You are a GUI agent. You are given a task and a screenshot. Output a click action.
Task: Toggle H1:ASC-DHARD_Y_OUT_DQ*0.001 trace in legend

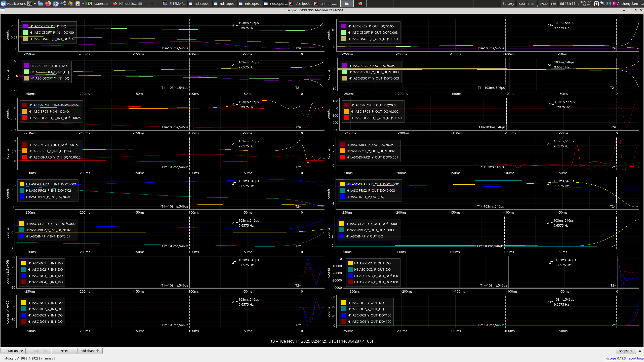pyautogui.click(x=372, y=157)
